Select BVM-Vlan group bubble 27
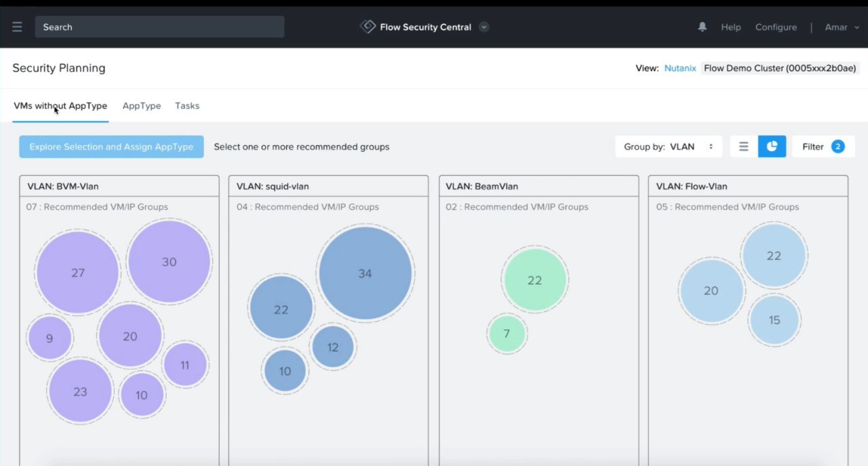 (78, 273)
